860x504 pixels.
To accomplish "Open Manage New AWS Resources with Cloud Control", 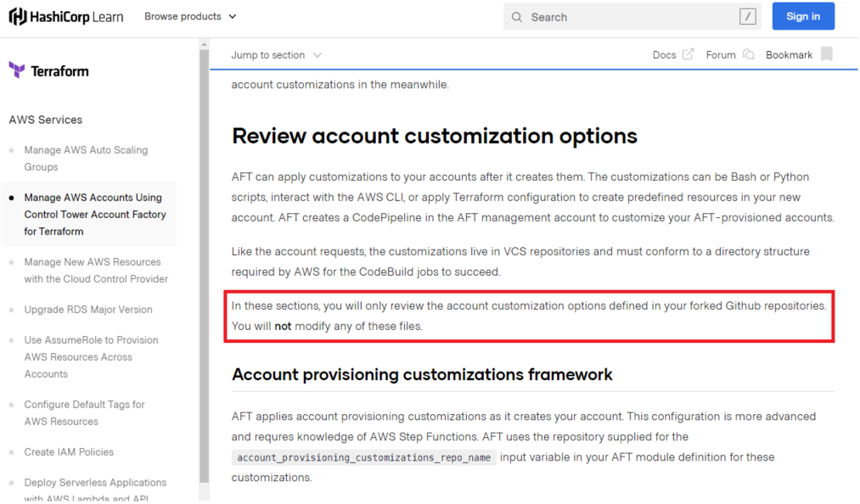I will click(96, 271).
